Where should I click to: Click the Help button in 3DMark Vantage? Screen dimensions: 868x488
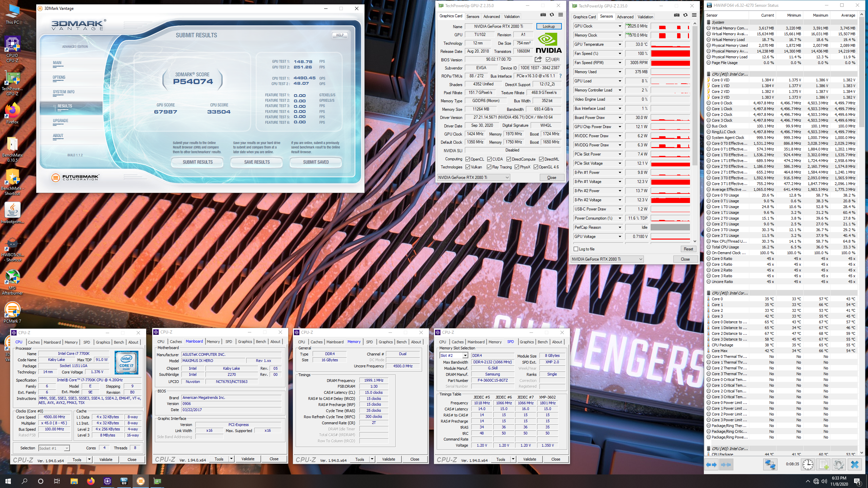(x=340, y=35)
